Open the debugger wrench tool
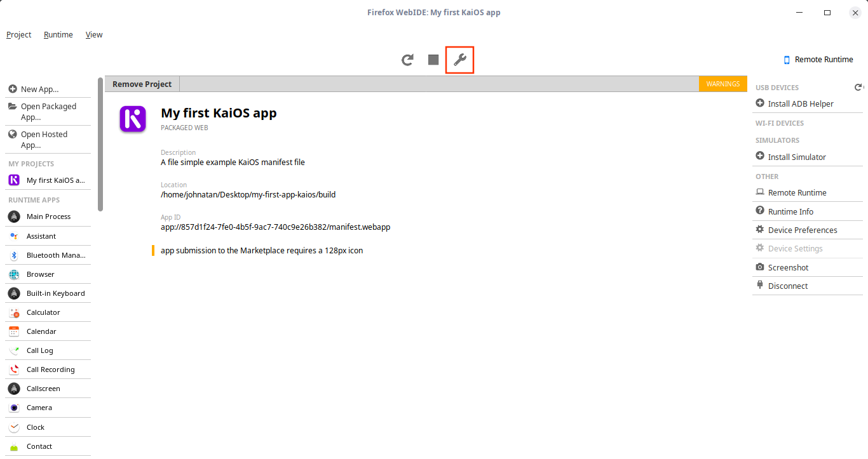Screen dimensions: 868x459 (x=460, y=60)
